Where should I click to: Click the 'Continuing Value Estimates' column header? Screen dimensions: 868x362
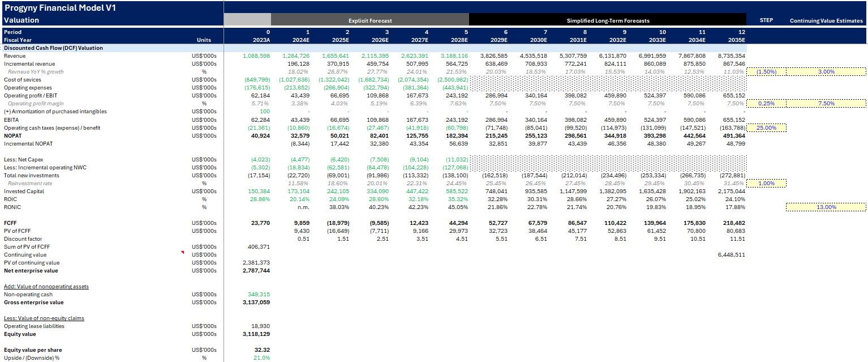point(826,21)
